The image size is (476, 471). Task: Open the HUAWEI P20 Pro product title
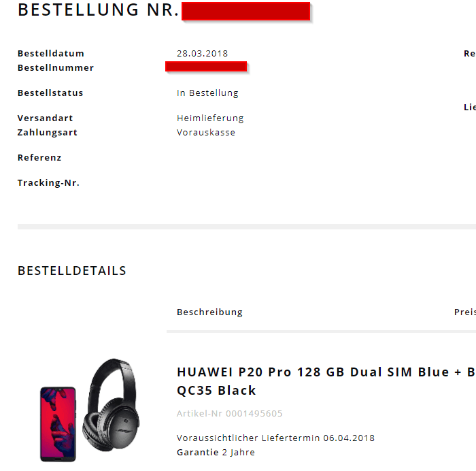click(326, 381)
